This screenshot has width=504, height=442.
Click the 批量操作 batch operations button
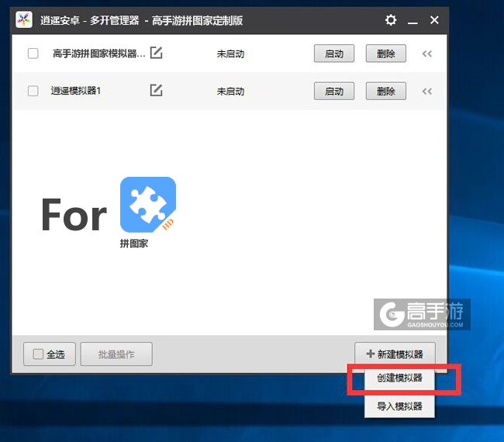coord(116,354)
